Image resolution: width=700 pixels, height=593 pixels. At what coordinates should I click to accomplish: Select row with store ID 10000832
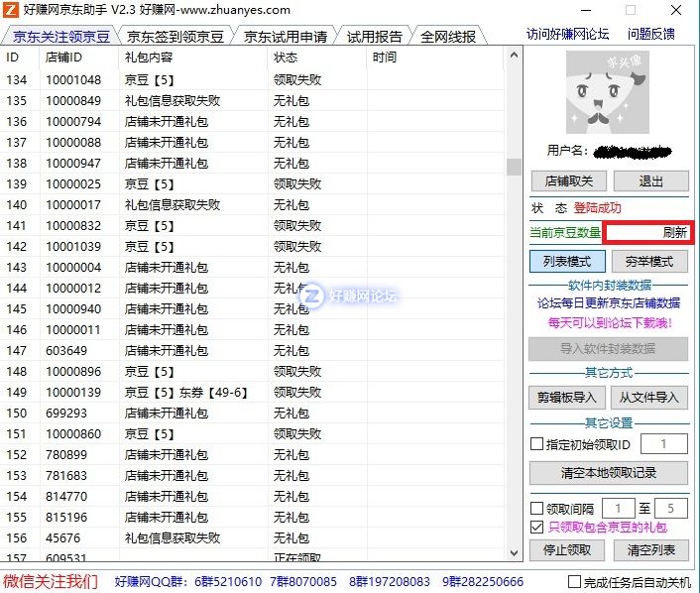point(252,225)
